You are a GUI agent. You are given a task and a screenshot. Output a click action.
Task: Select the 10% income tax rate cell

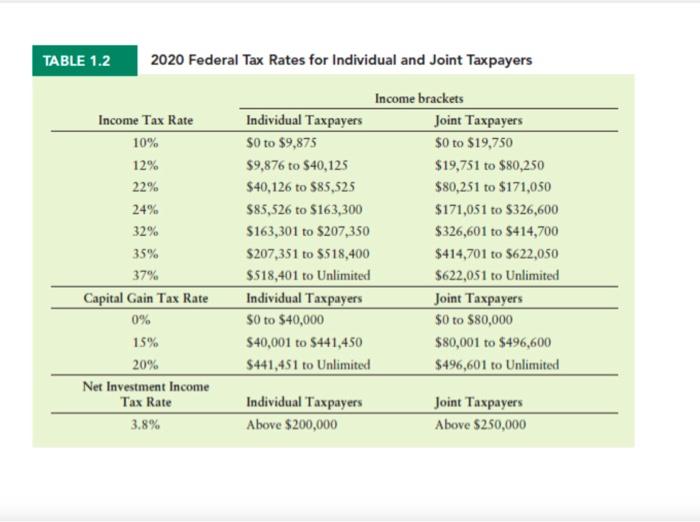point(146,143)
